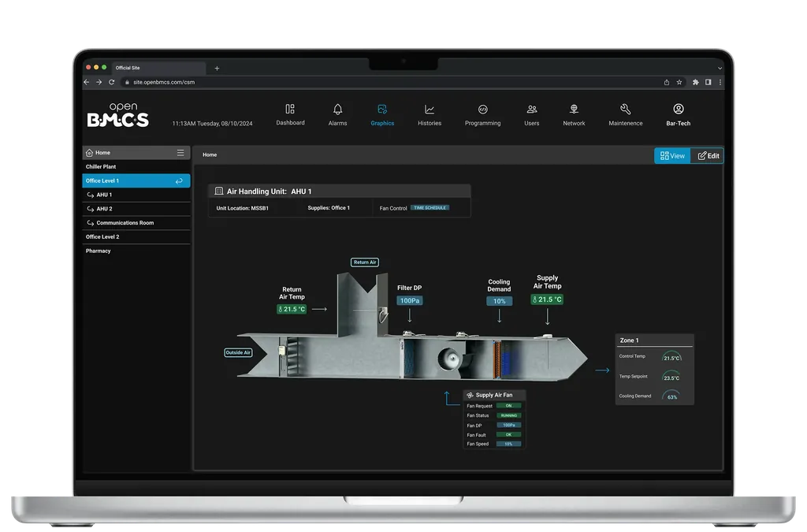Switch to Edit mode
Image resolution: width=807 pixels, height=532 pixels.
(x=707, y=156)
